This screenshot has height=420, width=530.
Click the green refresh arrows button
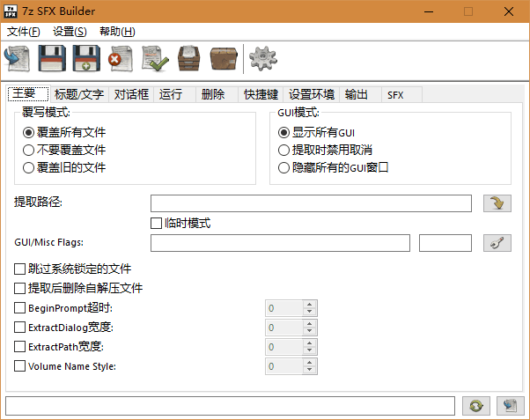tap(476, 406)
